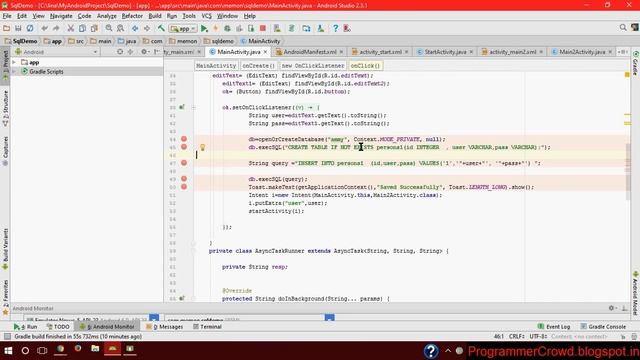Click the Copy toolbar icon
This screenshot has height=360, width=640.
point(82,28)
